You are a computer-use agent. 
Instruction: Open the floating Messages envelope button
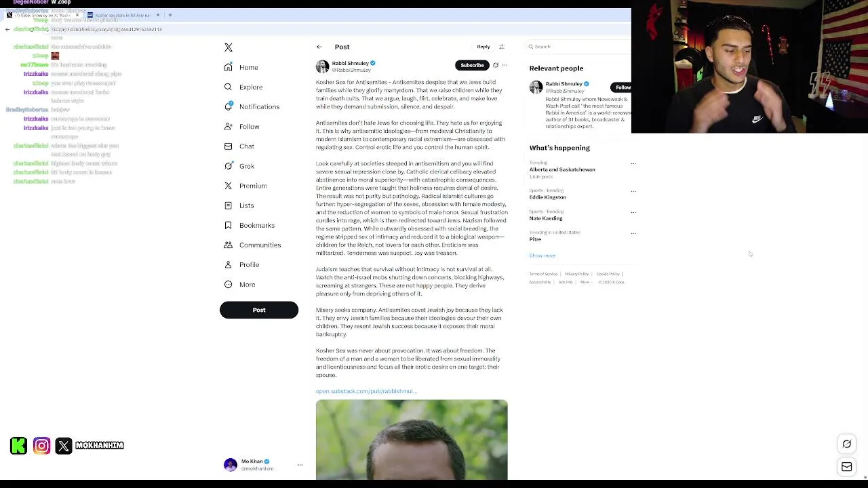pos(847,466)
